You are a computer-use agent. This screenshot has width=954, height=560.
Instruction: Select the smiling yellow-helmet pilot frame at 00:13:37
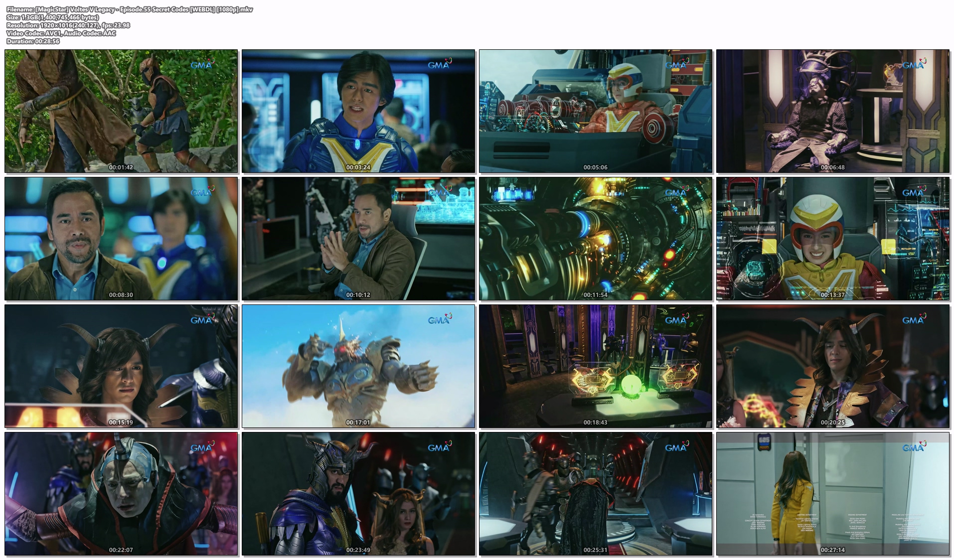(833, 238)
